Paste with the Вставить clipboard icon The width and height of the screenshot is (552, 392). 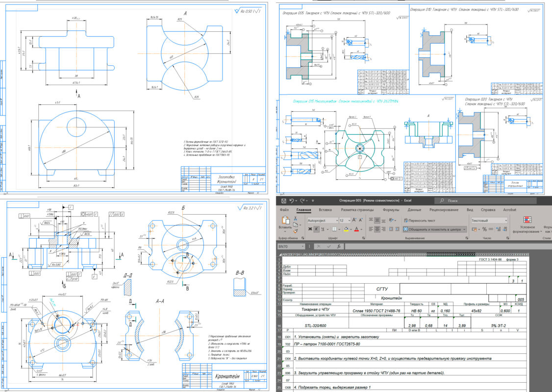(285, 221)
